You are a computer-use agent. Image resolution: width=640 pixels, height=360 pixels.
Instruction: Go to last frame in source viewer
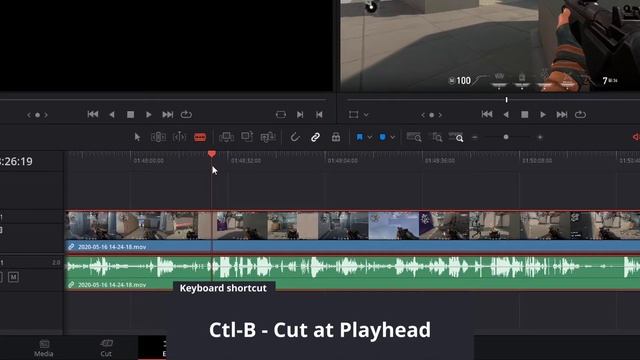(x=167, y=115)
